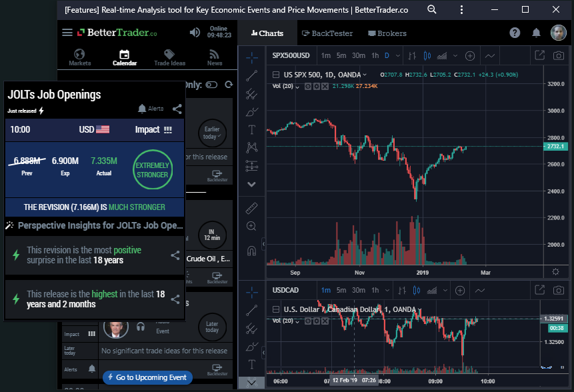Share the JOLTs Job Openings release
The width and height of the screenshot is (574, 392).
click(177, 109)
